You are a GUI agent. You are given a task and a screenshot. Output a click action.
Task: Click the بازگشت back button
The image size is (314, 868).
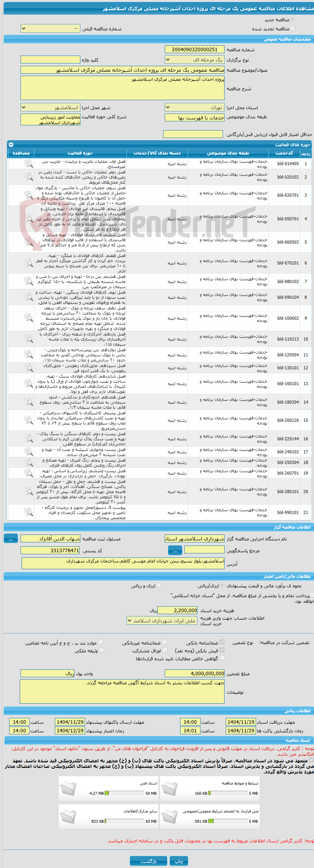pos(149,862)
